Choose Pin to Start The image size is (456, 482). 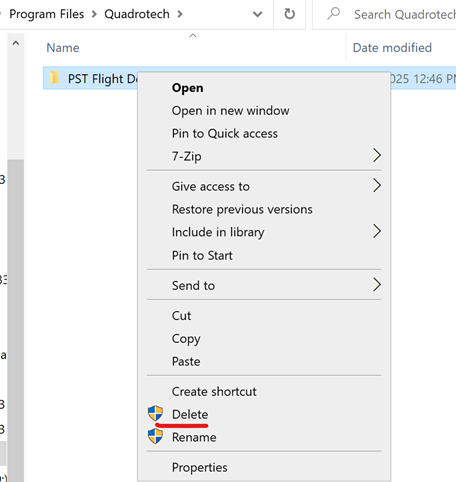click(264, 255)
